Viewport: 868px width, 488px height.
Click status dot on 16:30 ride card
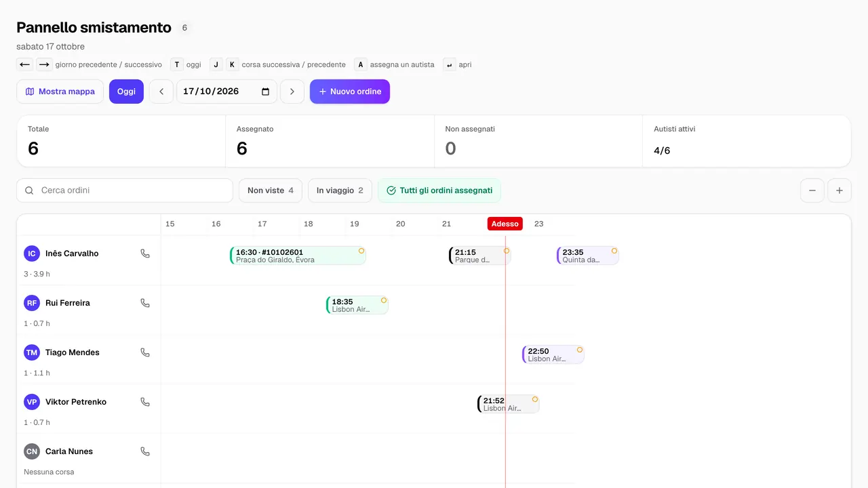click(x=361, y=251)
